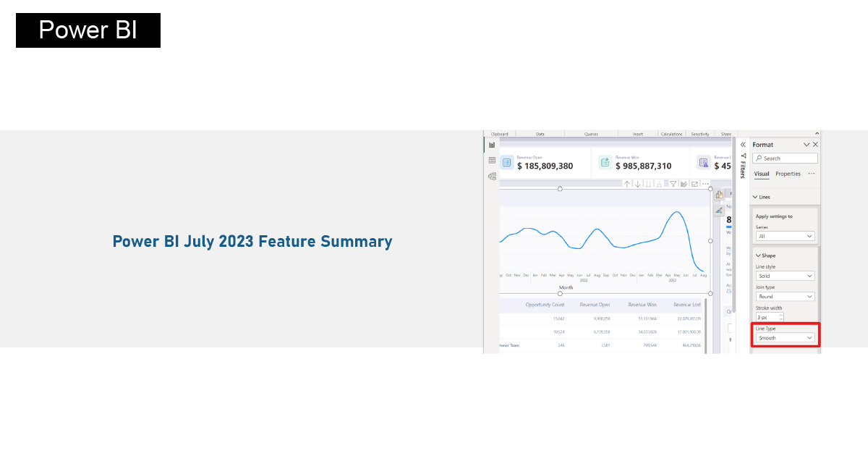The image size is (868, 456).
Task: Collapse the Shape section
Action: [758, 256]
